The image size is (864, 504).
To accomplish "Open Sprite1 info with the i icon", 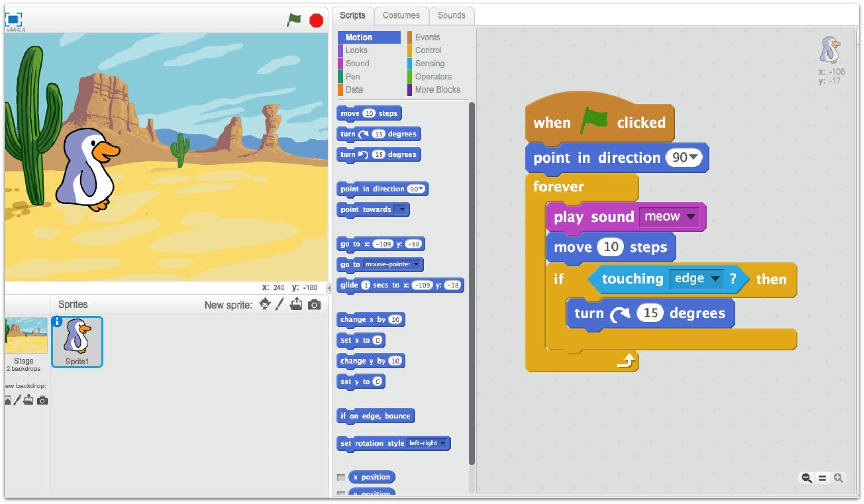I will (57, 321).
